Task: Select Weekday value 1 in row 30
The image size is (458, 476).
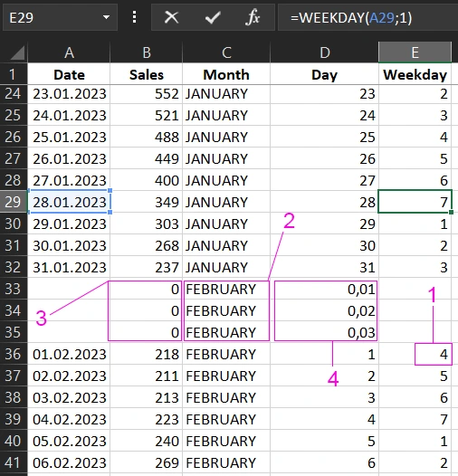Action: pyautogui.click(x=415, y=224)
